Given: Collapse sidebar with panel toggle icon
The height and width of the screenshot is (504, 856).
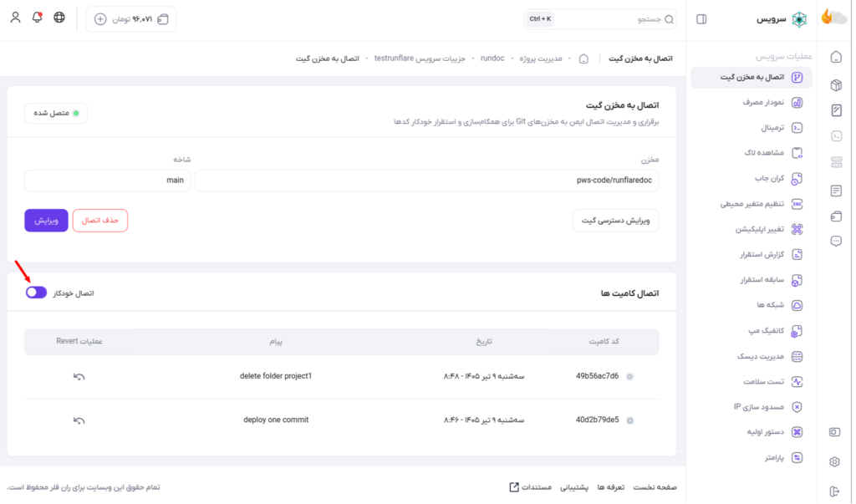Looking at the screenshot, I should pos(701,19).
